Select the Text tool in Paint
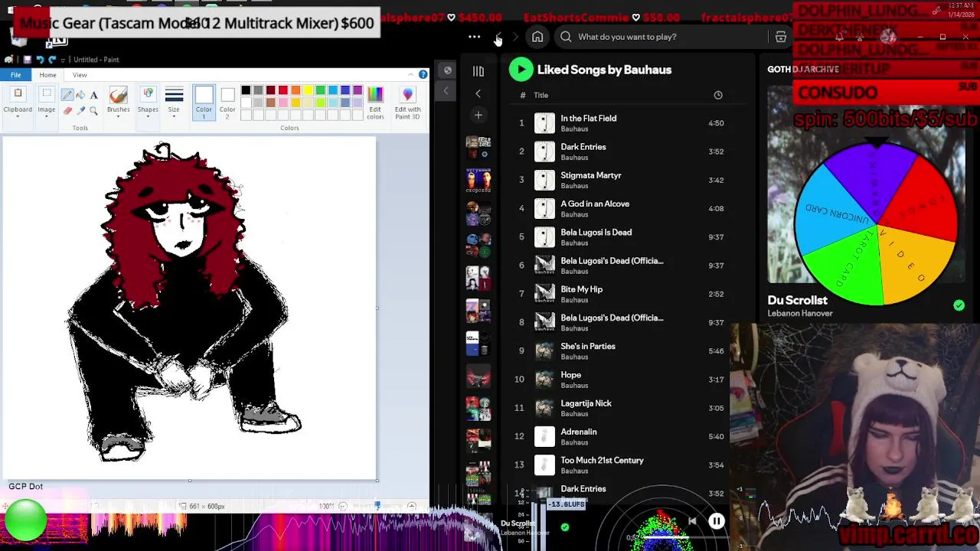Viewport: 980px width, 551px height. (93, 95)
